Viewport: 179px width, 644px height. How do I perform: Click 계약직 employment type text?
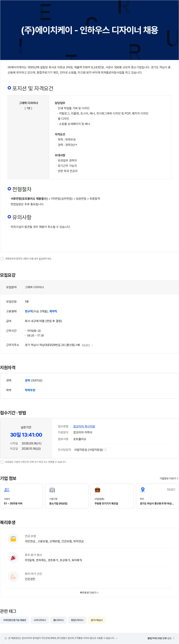point(53,311)
